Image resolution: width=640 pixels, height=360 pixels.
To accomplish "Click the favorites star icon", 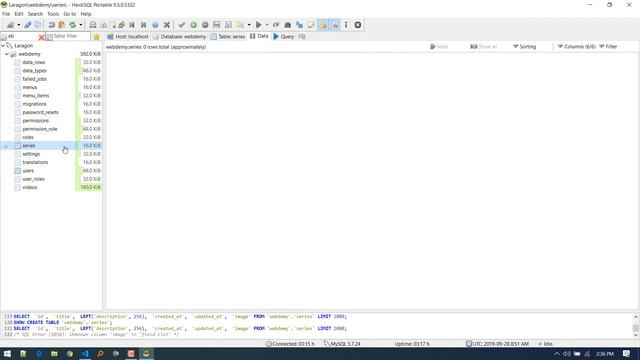I will [96, 37].
